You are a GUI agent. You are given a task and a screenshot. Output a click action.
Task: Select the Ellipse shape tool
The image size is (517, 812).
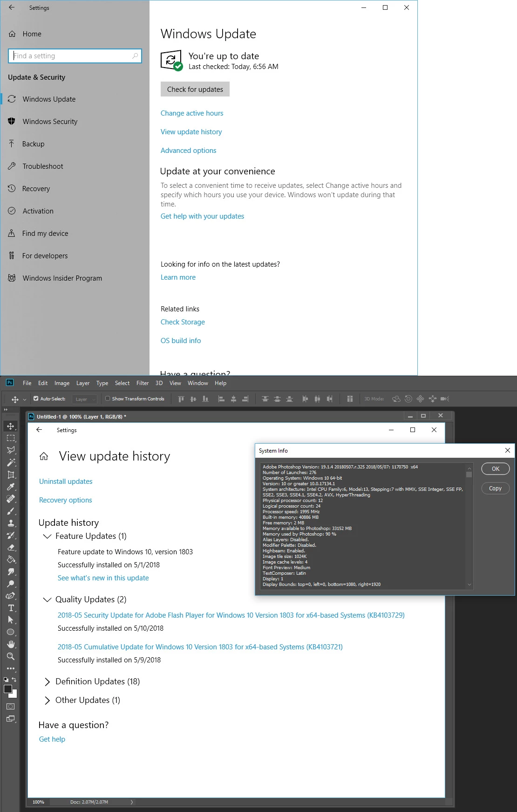tap(11, 632)
